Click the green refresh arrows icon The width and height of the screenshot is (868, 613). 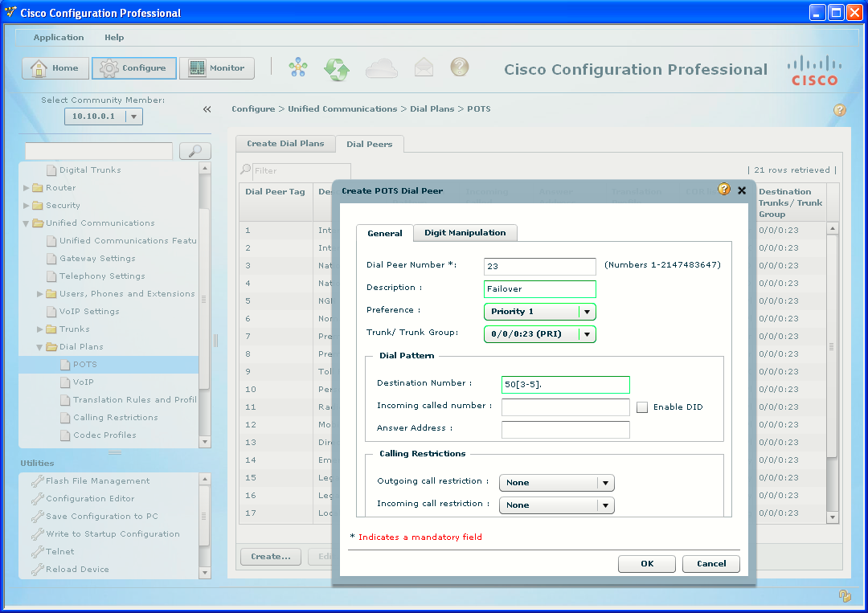(x=337, y=69)
